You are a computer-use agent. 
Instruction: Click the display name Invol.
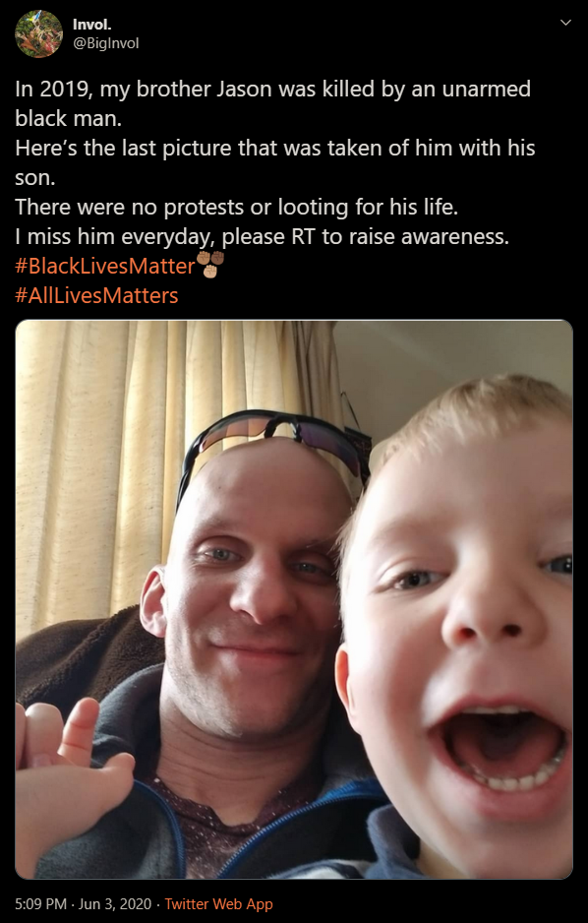[92, 25]
